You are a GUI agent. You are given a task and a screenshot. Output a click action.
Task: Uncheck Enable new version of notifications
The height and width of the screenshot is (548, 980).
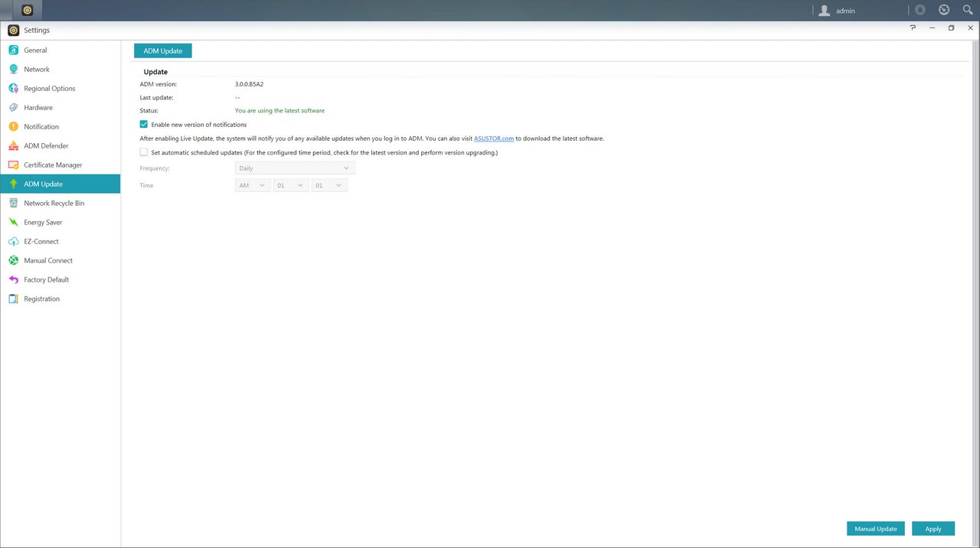tap(143, 124)
